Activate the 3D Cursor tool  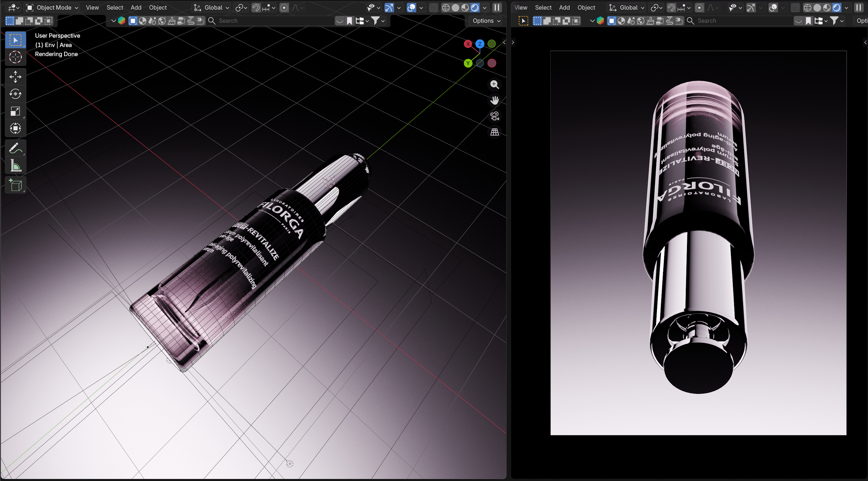click(x=15, y=57)
